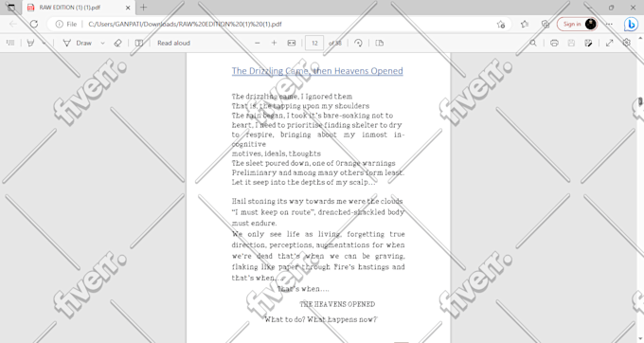644x343 pixels.
Task: Switch to page view
Action: (380, 43)
